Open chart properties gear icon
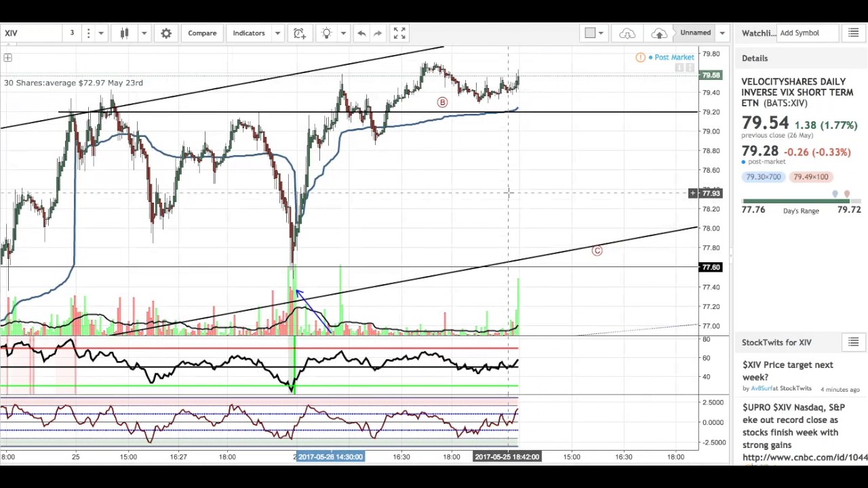This screenshot has width=868, height=488. pyautogui.click(x=166, y=33)
